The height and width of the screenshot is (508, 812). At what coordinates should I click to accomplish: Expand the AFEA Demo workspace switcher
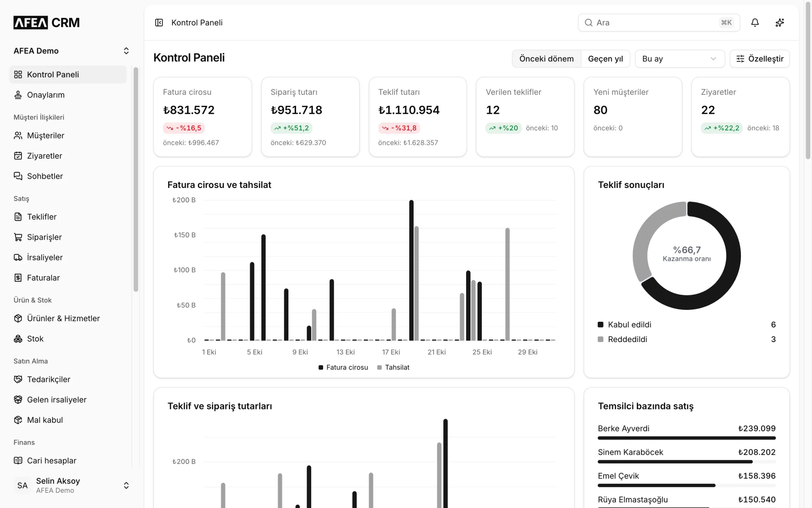(71, 51)
